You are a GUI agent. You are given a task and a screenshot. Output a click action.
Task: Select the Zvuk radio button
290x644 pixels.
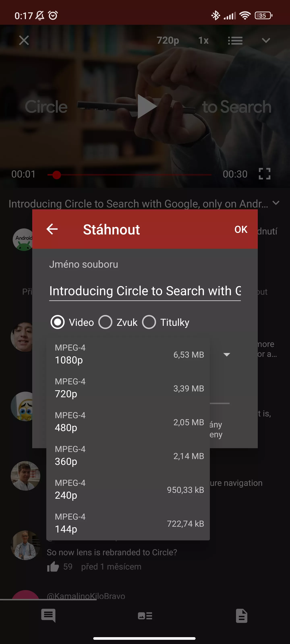pos(105,322)
